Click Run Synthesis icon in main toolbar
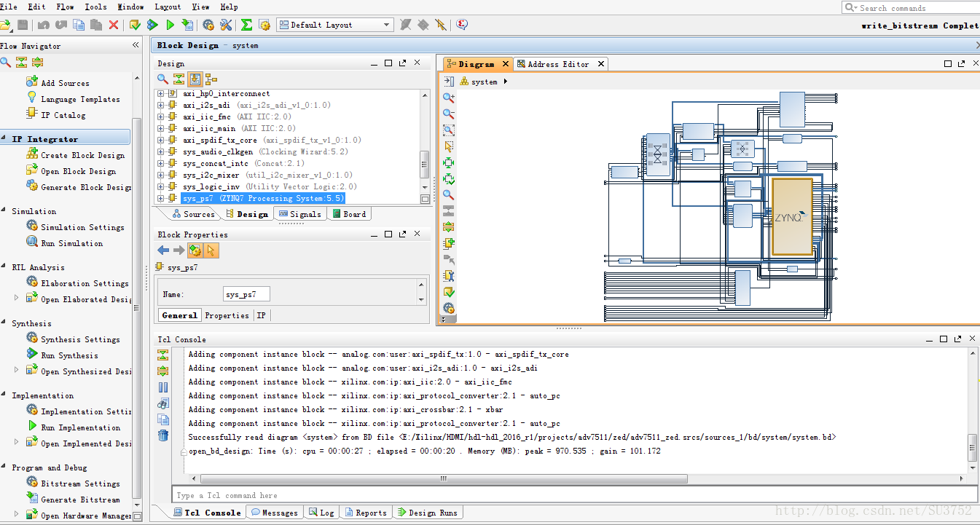This screenshot has height=525, width=980. (x=152, y=25)
